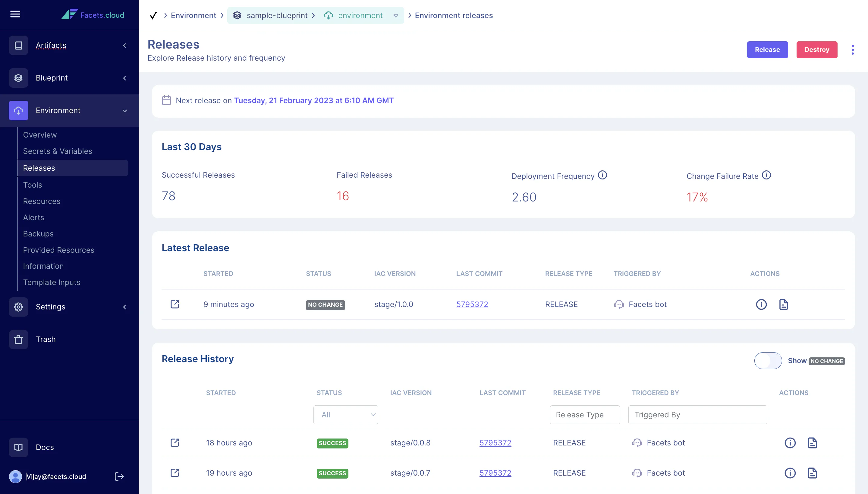Open the Docs book icon
Image resolution: width=868 pixels, height=494 pixels.
click(x=18, y=447)
